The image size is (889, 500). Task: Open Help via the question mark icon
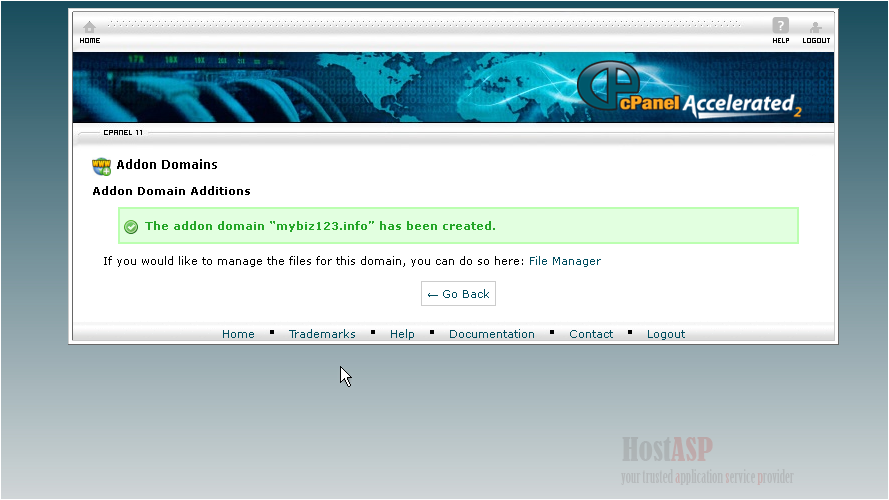[780, 27]
